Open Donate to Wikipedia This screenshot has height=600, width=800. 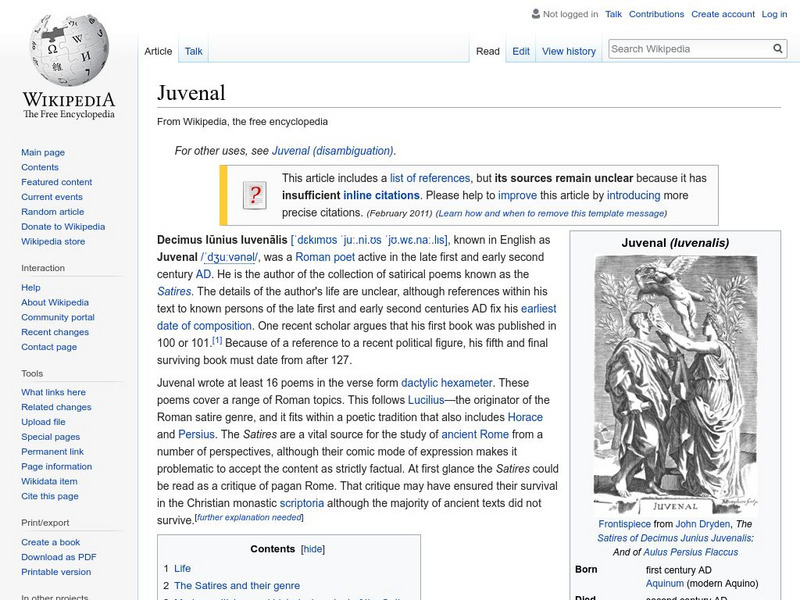coord(63,227)
